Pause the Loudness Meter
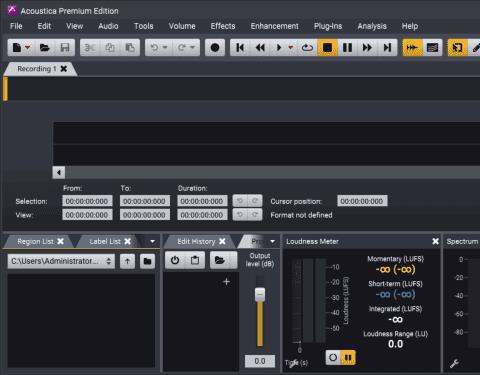The width and height of the screenshot is (480, 375). tap(348, 358)
